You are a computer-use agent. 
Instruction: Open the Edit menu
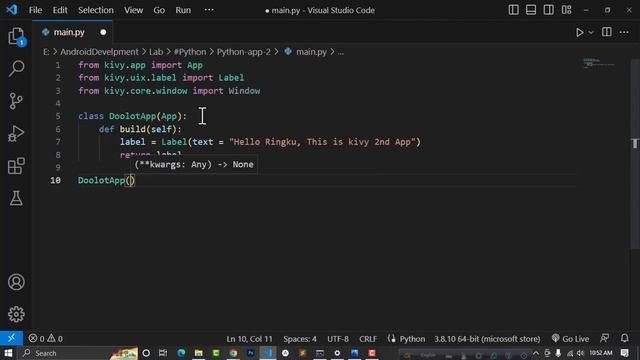(60, 10)
